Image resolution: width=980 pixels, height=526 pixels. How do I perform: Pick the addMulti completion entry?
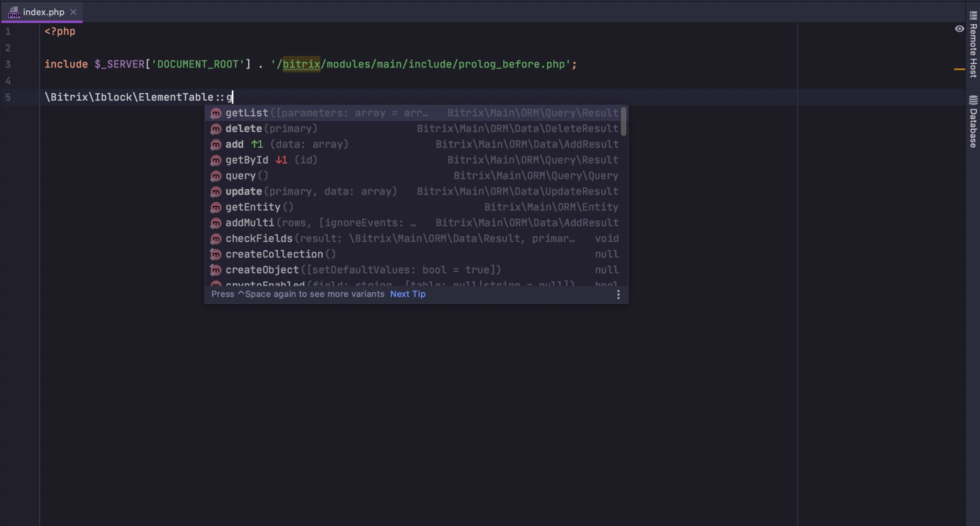click(x=250, y=223)
